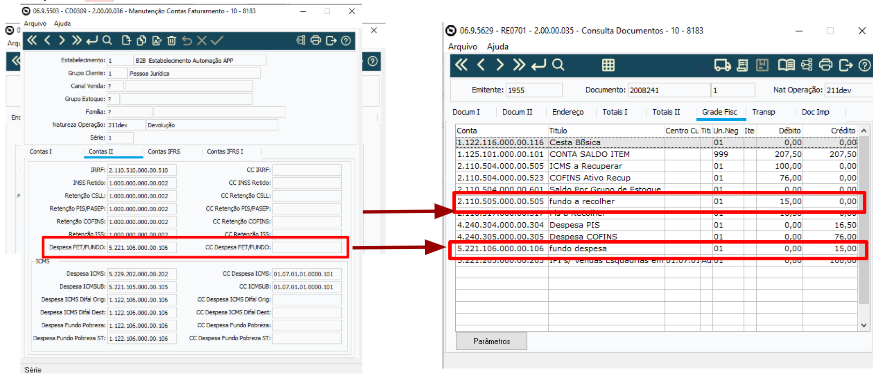Click the return-arrow icon in Consulta Documentos
This screenshot has height=375, width=873.
pos(538,65)
